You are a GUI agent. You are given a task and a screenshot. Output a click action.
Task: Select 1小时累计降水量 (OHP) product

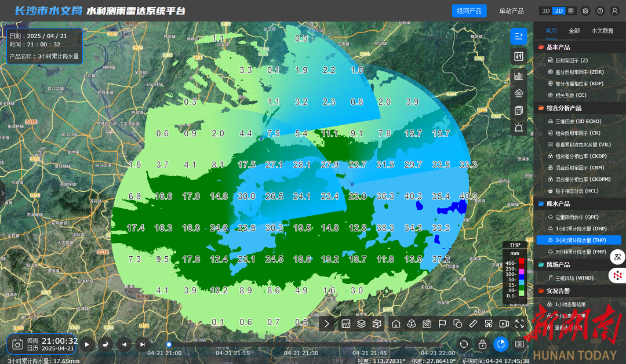pos(580,228)
